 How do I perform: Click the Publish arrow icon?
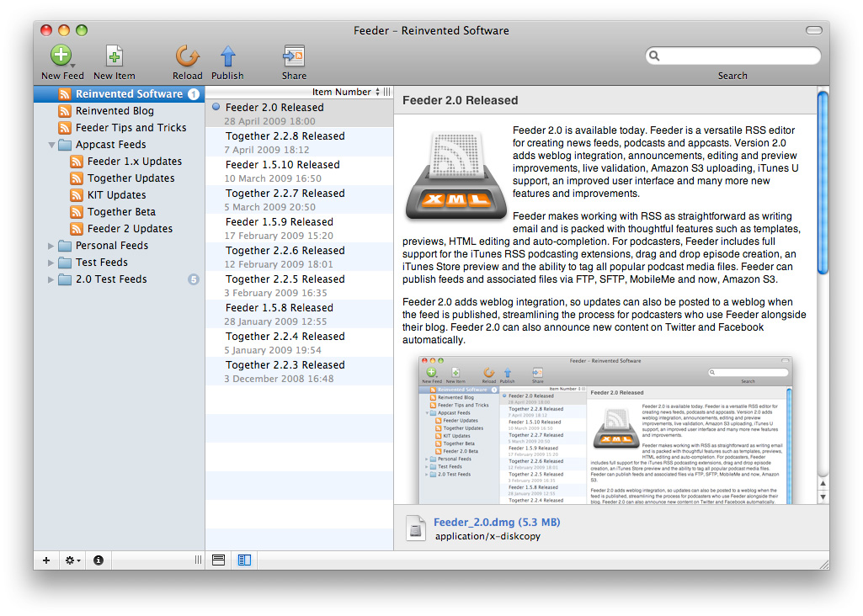pos(228,56)
